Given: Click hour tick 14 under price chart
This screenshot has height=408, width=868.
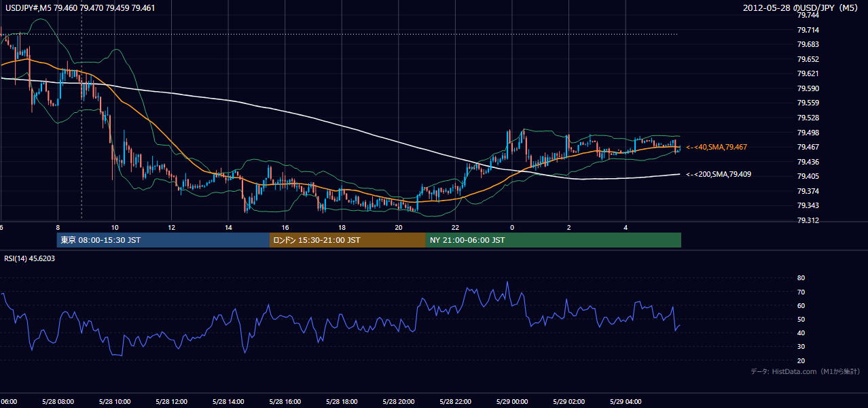Looking at the screenshot, I should click(x=228, y=227).
